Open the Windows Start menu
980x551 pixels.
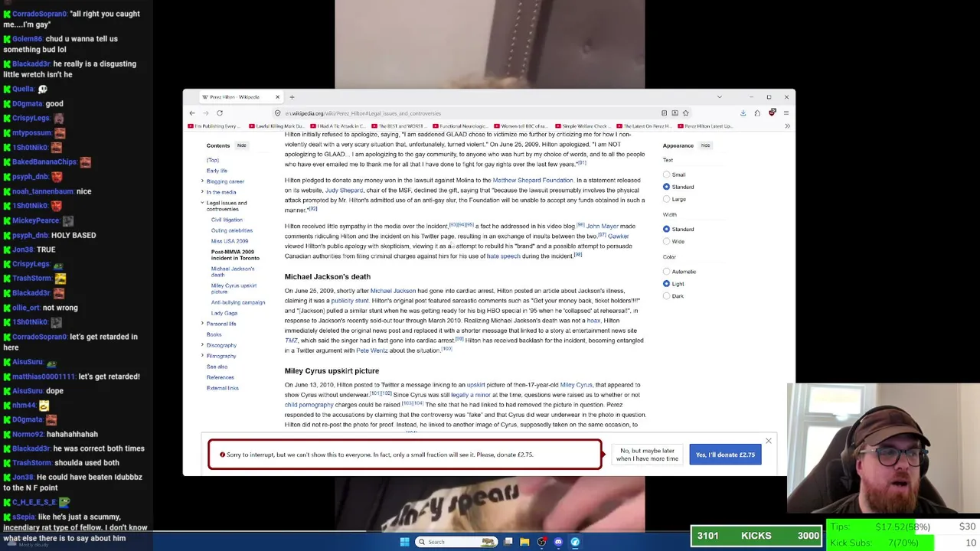tap(404, 542)
